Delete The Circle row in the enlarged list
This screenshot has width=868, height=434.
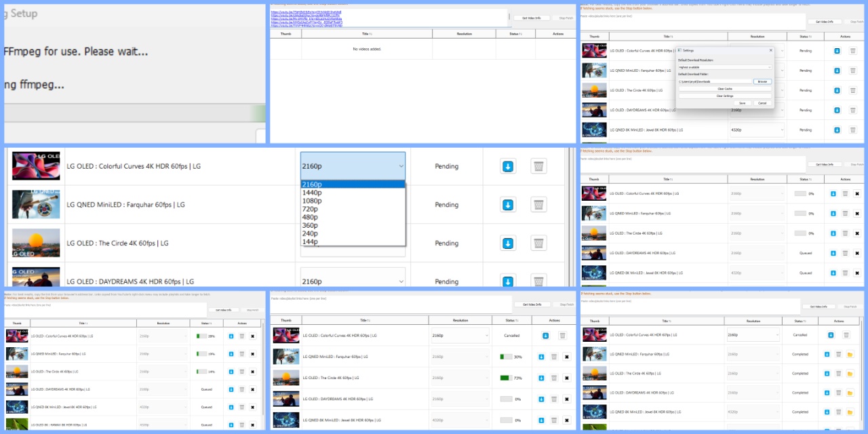(x=538, y=243)
